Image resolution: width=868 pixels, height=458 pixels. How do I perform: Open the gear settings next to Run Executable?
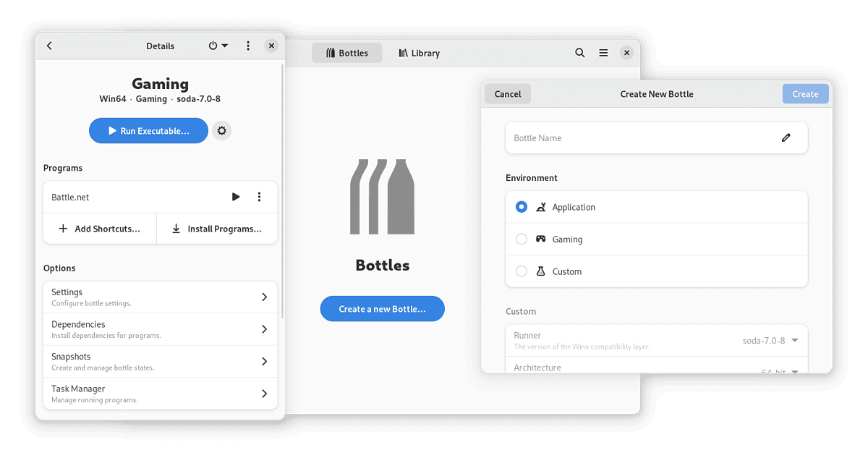click(221, 130)
